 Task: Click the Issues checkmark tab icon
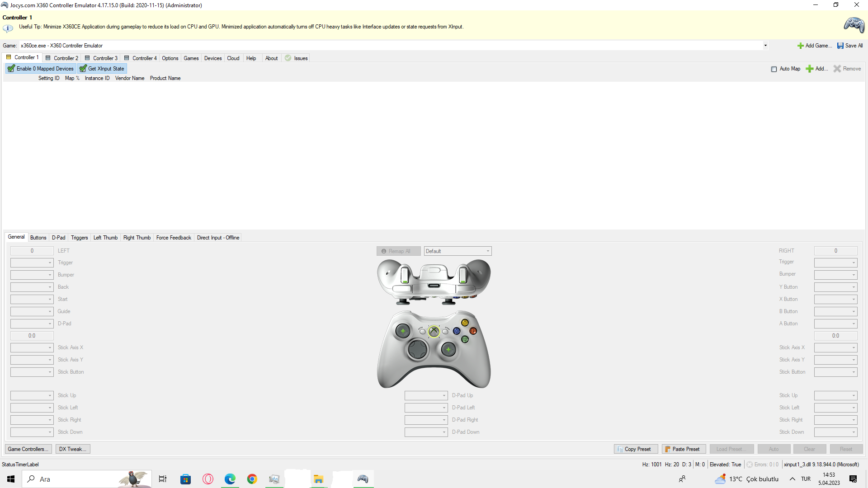(x=288, y=58)
